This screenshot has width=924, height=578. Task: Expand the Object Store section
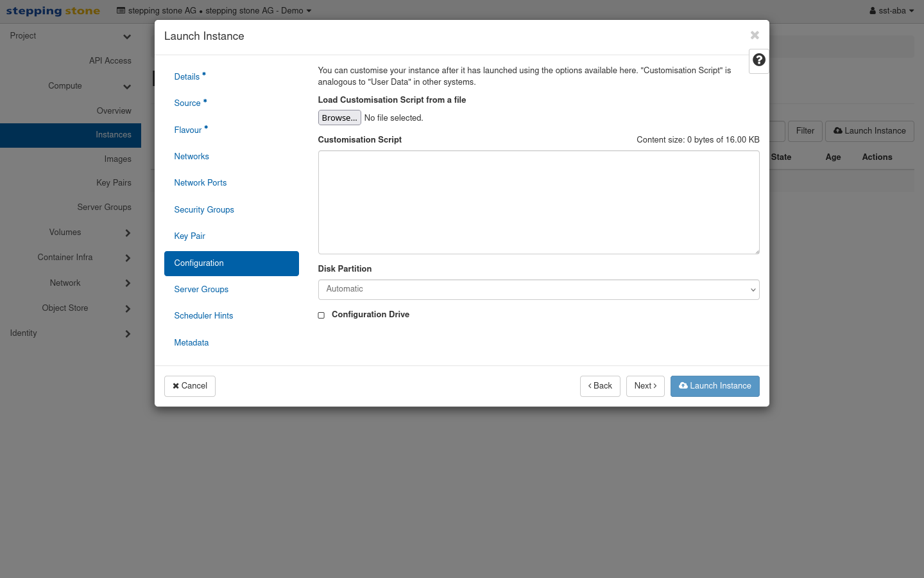coord(71,308)
